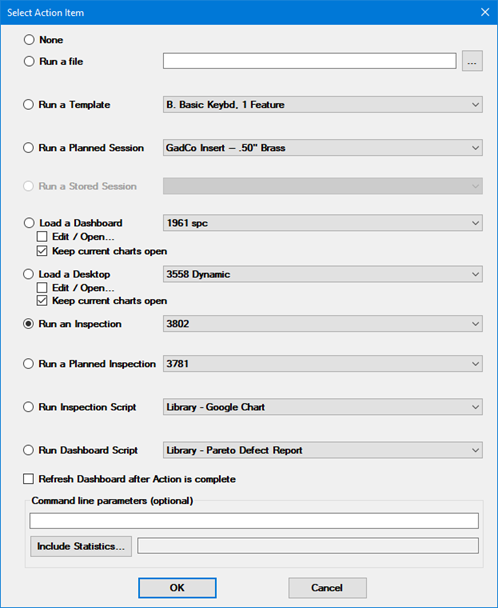This screenshot has height=608, width=498.
Task: Open the Run an Inspection 3802 dropdown
Action: pyautogui.click(x=323, y=324)
